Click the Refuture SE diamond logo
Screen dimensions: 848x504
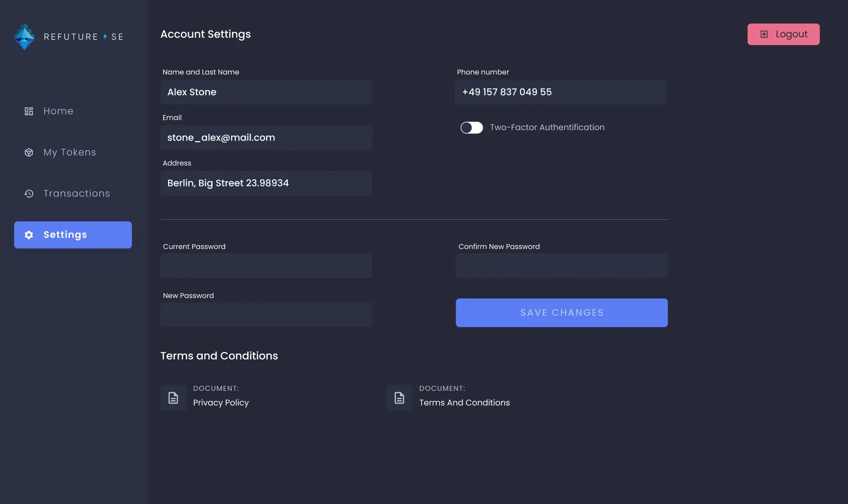[24, 37]
